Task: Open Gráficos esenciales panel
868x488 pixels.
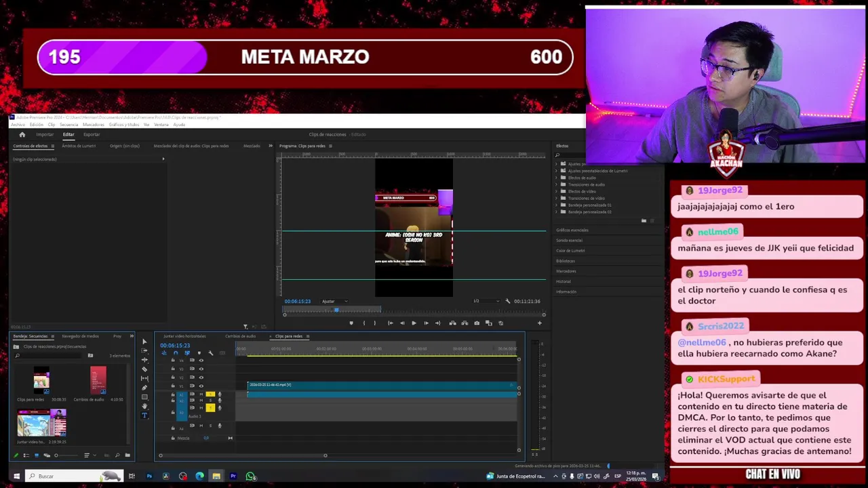Action: point(572,230)
